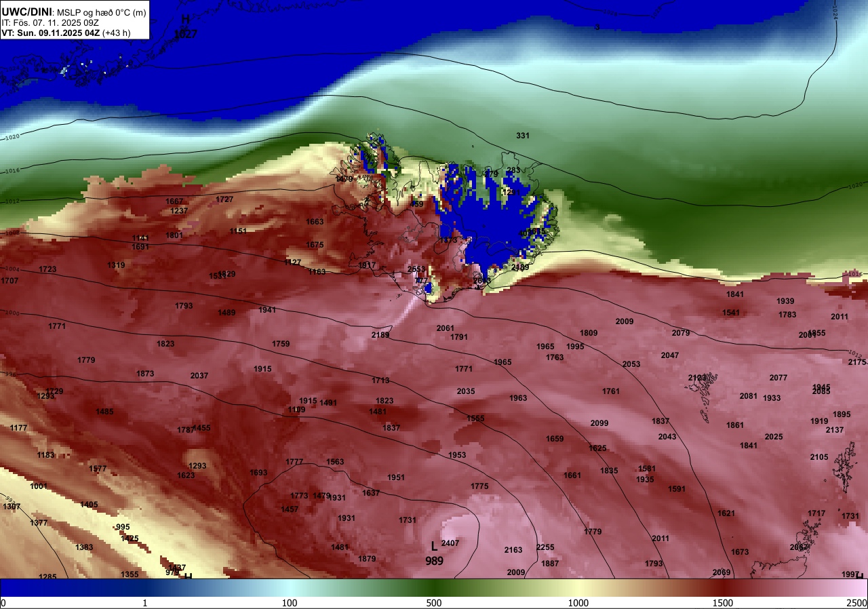Click the value 1667 west of Iceland
The height and width of the screenshot is (609, 868).
175,201
